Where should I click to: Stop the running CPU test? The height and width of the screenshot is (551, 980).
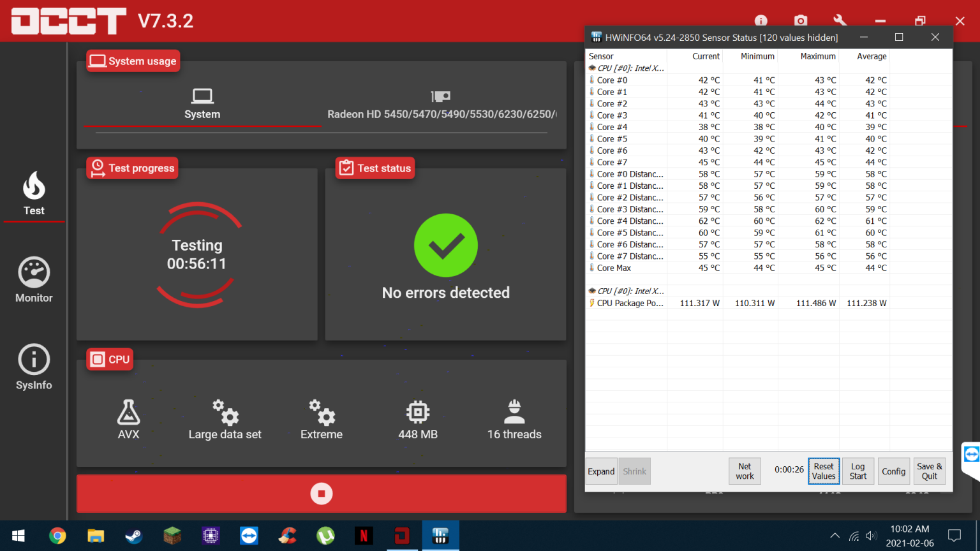(321, 494)
